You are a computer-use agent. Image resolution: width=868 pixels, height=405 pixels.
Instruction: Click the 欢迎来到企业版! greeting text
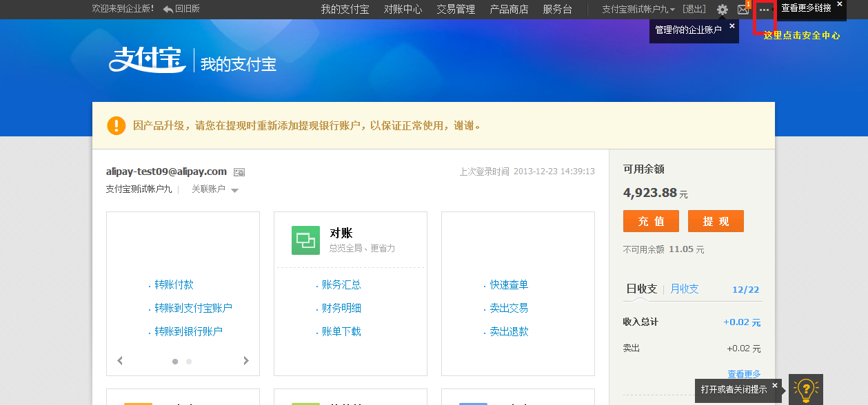[x=123, y=9]
